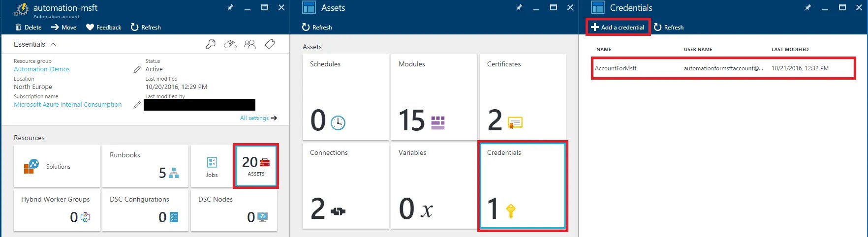Click the Certificates certificate icon

click(x=515, y=122)
